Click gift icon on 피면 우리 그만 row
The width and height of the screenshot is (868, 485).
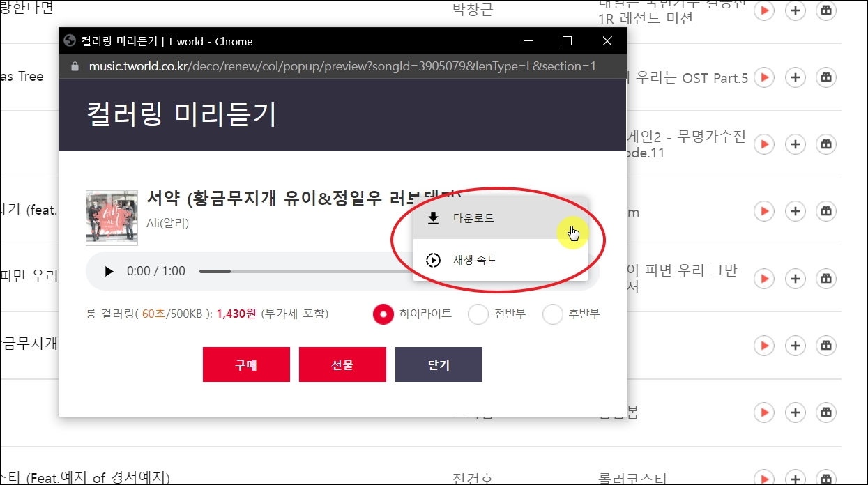click(826, 278)
